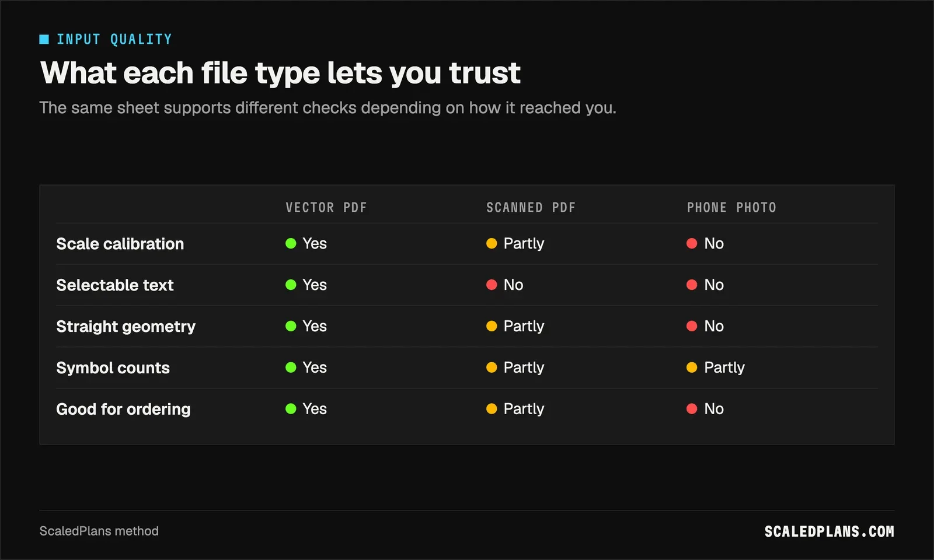Click 'Yes' in the Good for ordering row
This screenshot has height=560, width=934.
315,409
